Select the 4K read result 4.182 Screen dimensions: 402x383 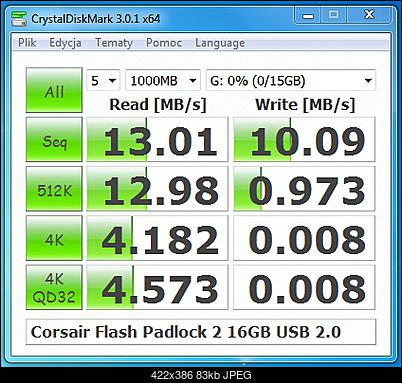click(x=157, y=238)
